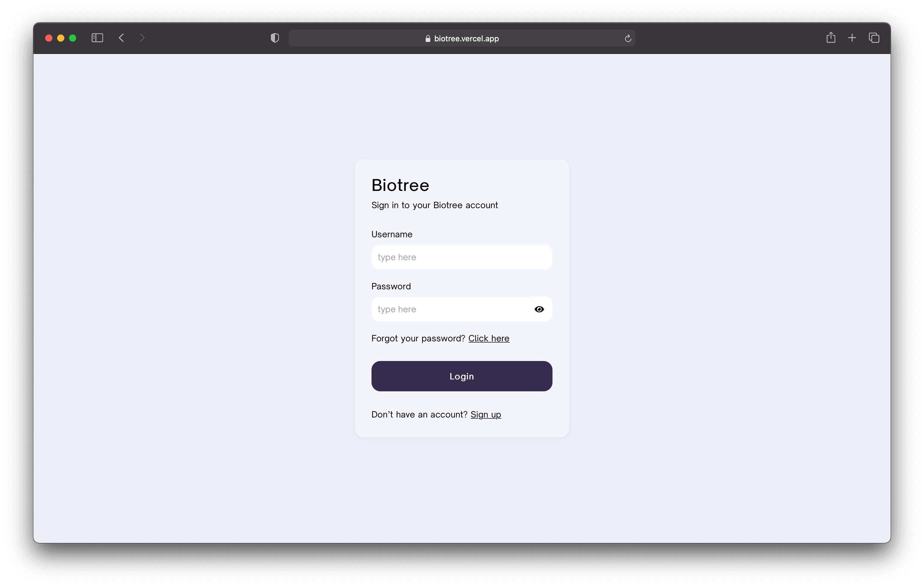924x587 pixels.
Task: Go forward with the right chevron
Action: click(x=142, y=38)
